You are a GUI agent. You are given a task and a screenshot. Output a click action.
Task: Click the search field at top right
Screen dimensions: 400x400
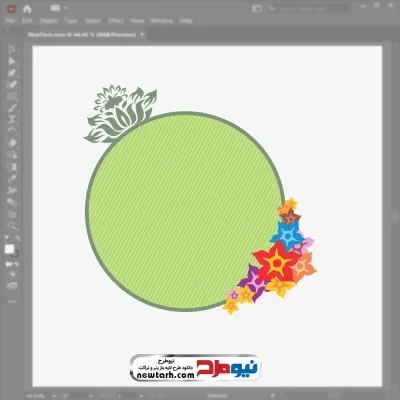pyautogui.click(x=308, y=9)
